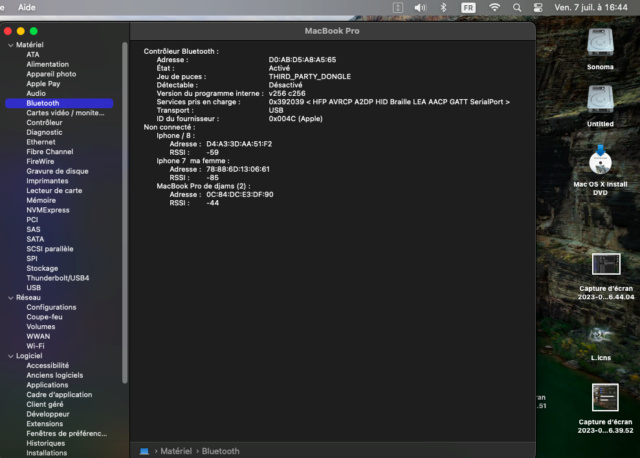
Task: Select Volumes under Réseau
Action: (x=40, y=327)
